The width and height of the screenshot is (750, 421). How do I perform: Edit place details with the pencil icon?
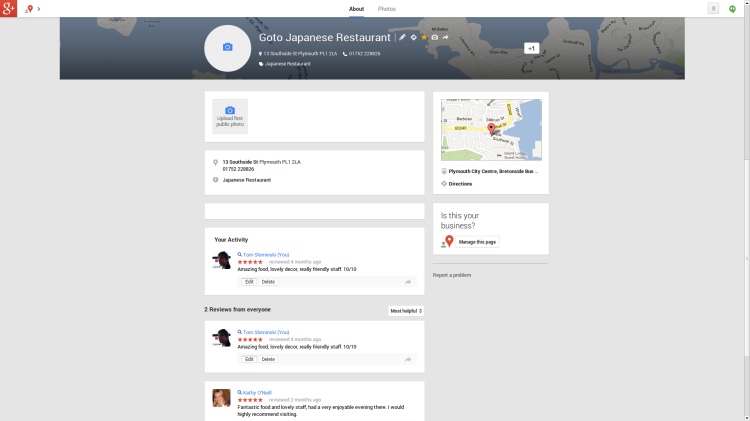[x=402, y=37]
